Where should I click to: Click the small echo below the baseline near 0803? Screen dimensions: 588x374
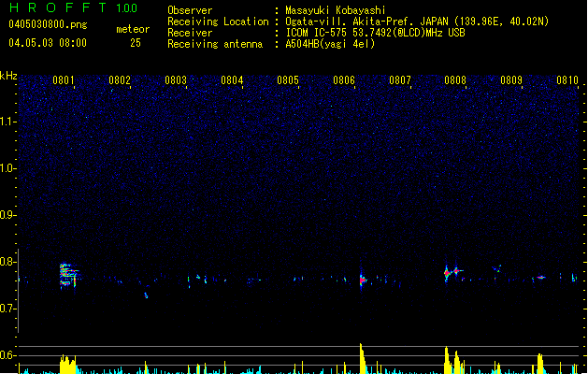coord(146,295)
